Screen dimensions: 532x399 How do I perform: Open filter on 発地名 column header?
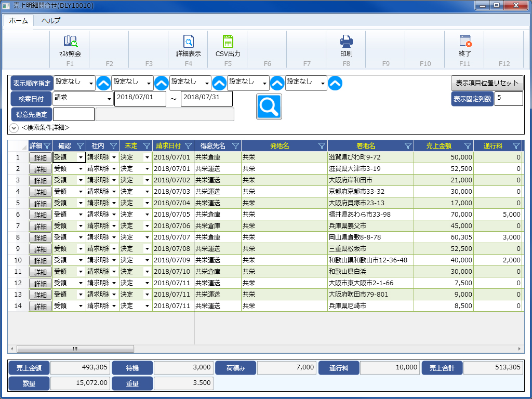322,146
